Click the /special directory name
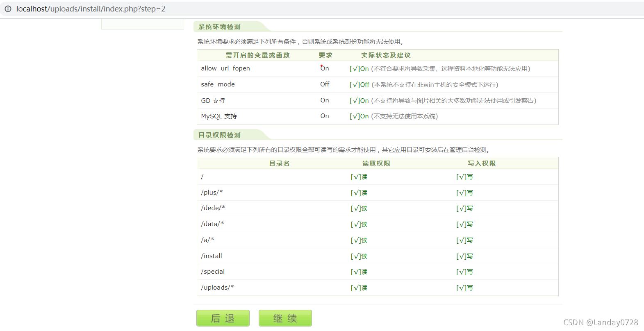644x331 pixels. click(213, 272)
